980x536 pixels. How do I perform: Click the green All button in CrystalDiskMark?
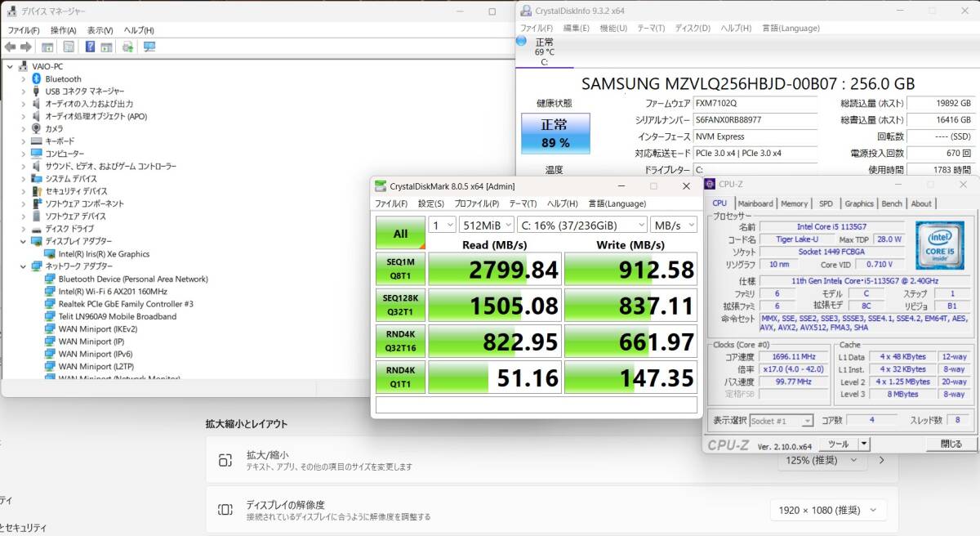(400, 233)
